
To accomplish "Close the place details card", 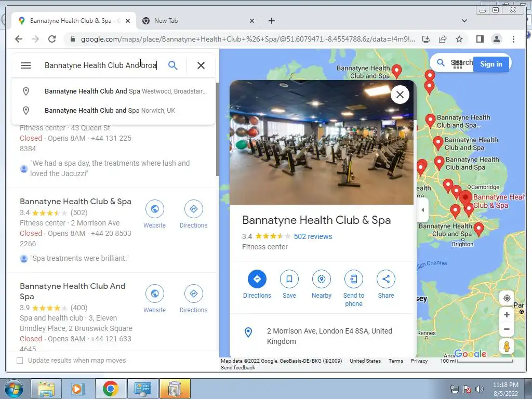I will pos(400,95).
